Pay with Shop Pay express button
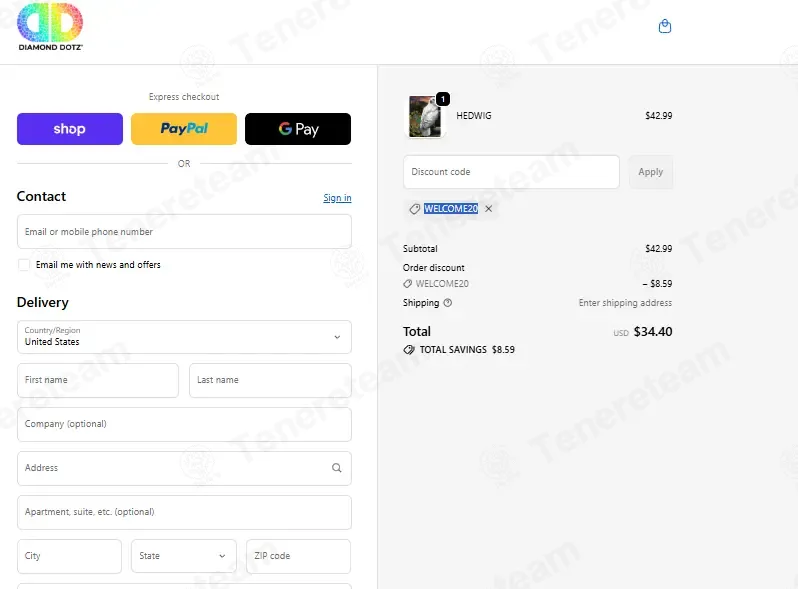Screen dimensions: 798x589 (70, 129)
